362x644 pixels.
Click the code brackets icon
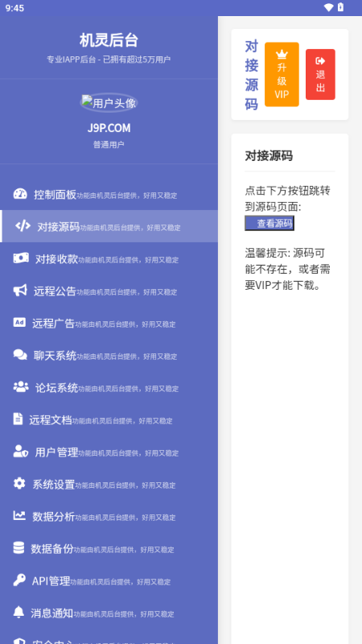click(x=23, y=226)
